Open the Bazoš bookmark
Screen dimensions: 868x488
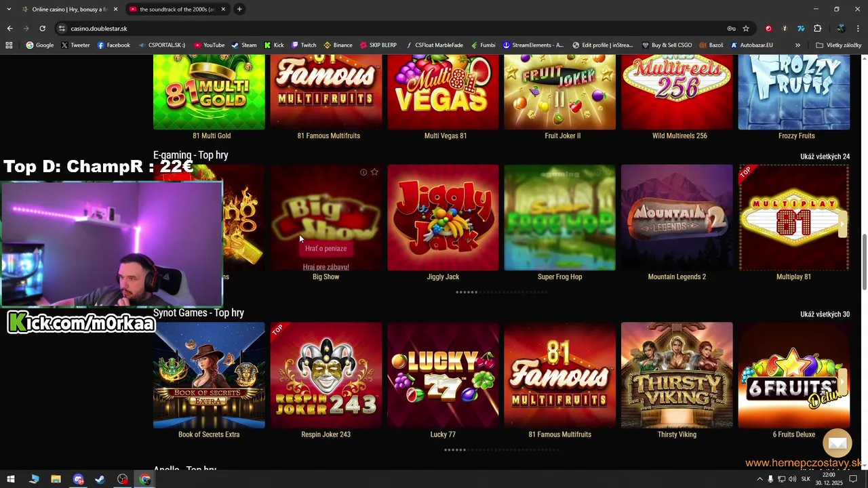pos(711,45)
